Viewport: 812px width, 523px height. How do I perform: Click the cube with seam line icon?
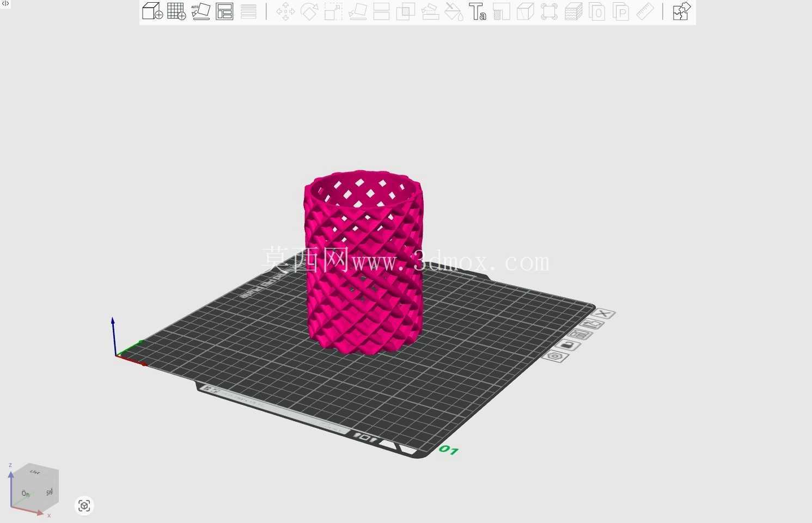525,11
